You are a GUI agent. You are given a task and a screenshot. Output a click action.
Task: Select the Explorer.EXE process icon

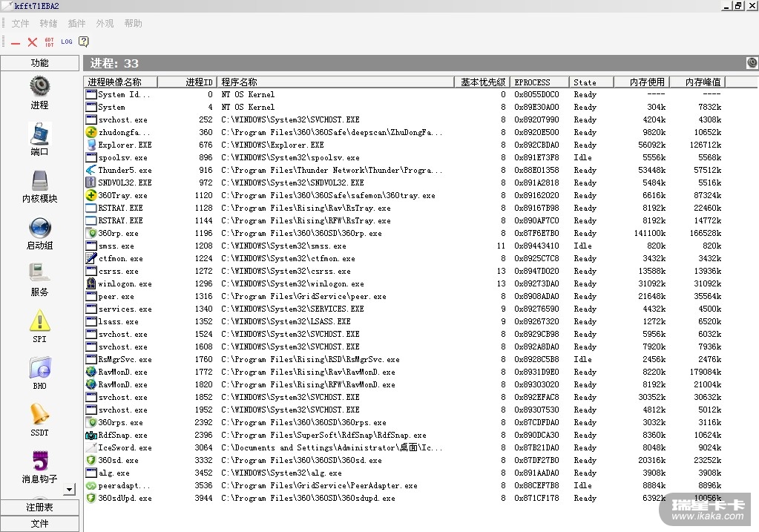point(91,145)
